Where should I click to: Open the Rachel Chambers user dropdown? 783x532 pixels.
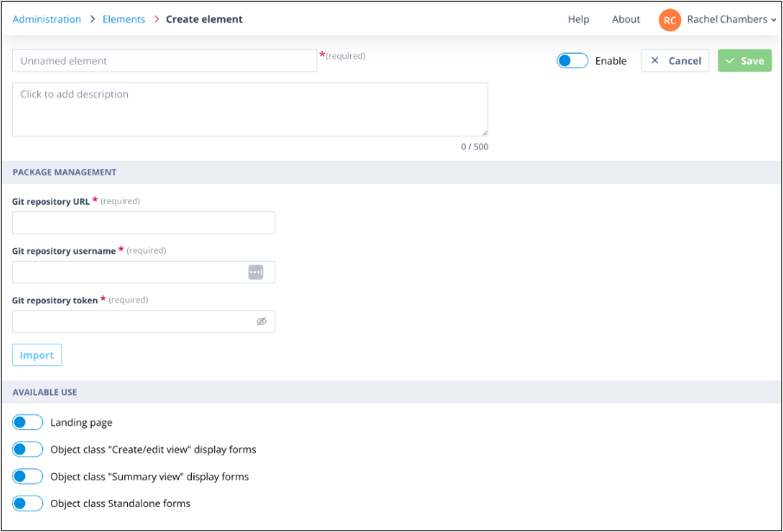(x=731, y=20)
